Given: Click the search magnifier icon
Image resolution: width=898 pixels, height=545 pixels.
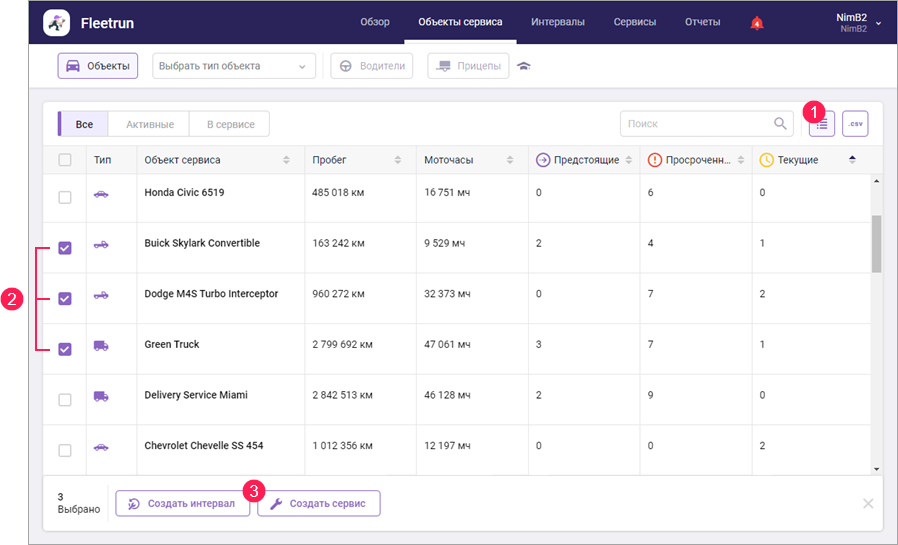Looking at the screenshot, I should (780, 124).
